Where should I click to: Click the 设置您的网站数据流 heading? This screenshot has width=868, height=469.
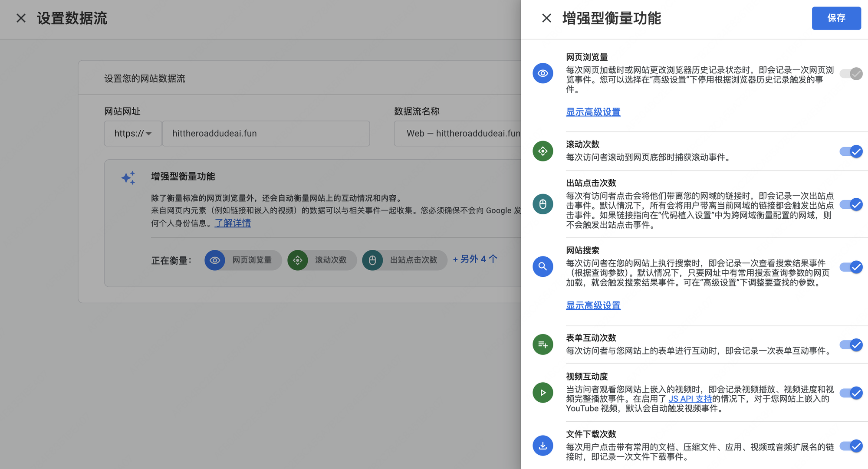[145, 79]
